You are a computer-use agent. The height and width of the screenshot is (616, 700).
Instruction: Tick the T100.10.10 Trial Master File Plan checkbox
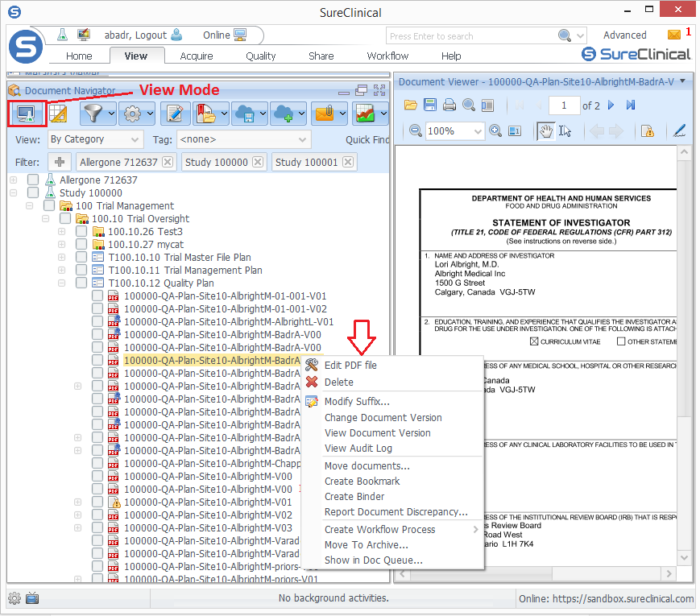[81, 257]
